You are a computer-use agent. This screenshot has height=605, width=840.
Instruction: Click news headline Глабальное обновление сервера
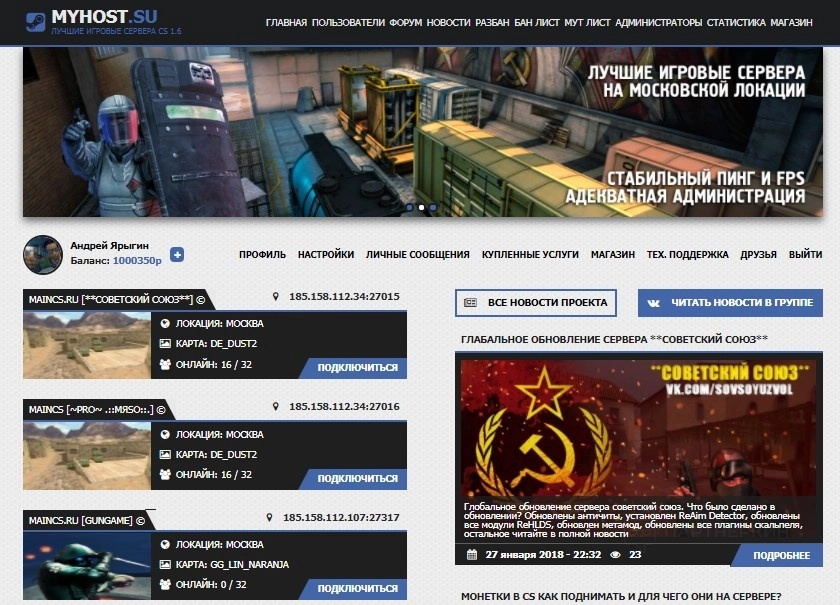click(x=614, y=339)
